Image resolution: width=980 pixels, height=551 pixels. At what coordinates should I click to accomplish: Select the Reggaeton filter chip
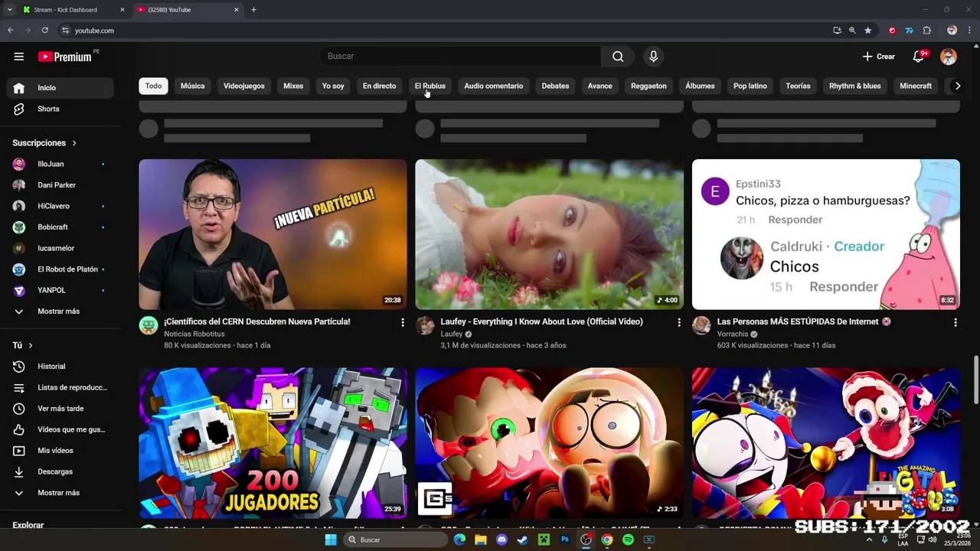tap(648, 86)
